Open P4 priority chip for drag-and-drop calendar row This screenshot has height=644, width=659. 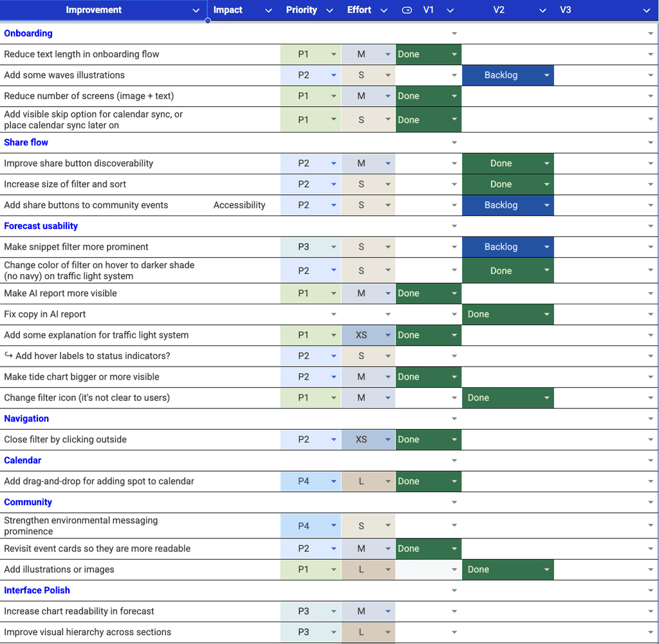point(311,481)
